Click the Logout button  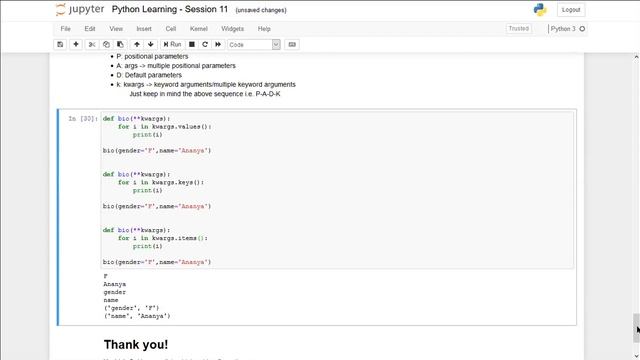pos(571,10)
